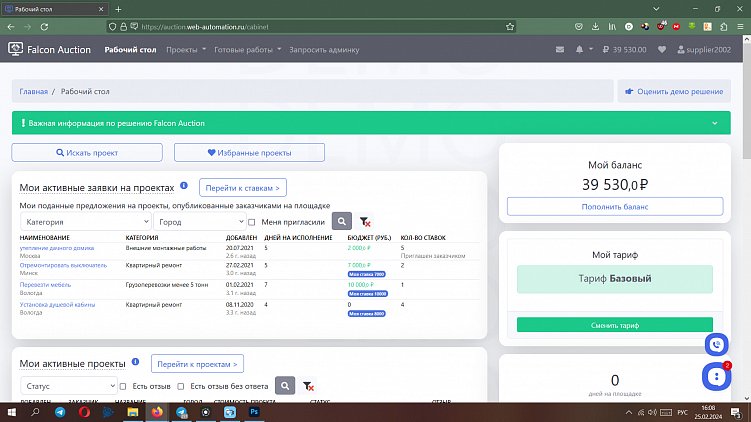Click info icon next to Мои активные проекты
751x422 pixels.
136,362
